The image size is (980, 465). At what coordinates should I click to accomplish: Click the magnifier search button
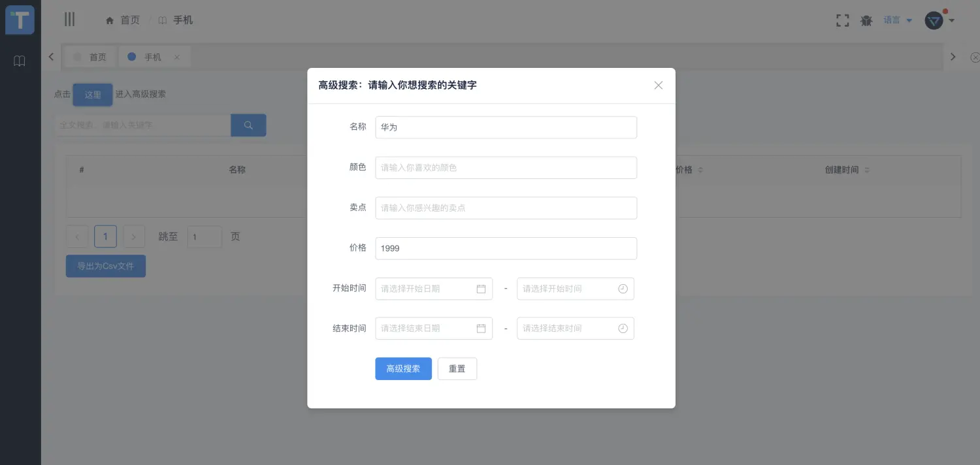pyautogui.click(x=248, y=125)
